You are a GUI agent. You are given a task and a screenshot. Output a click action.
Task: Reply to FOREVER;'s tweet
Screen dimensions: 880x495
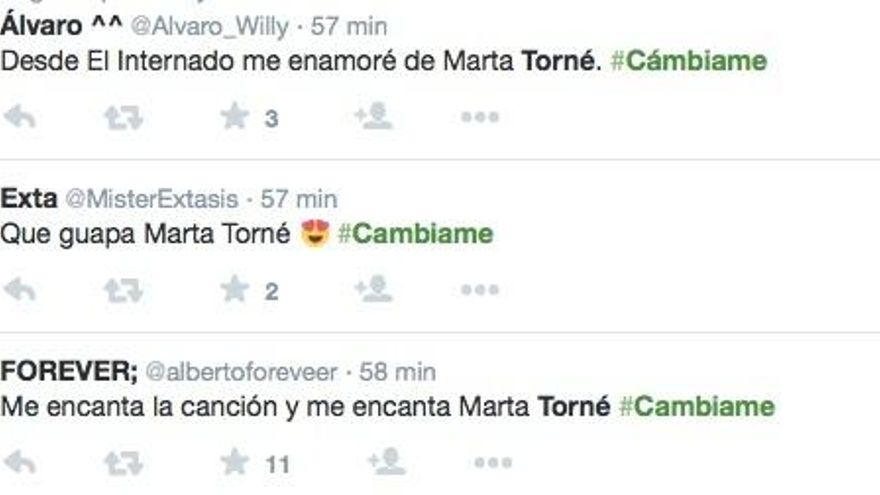[x=20, y=463]
